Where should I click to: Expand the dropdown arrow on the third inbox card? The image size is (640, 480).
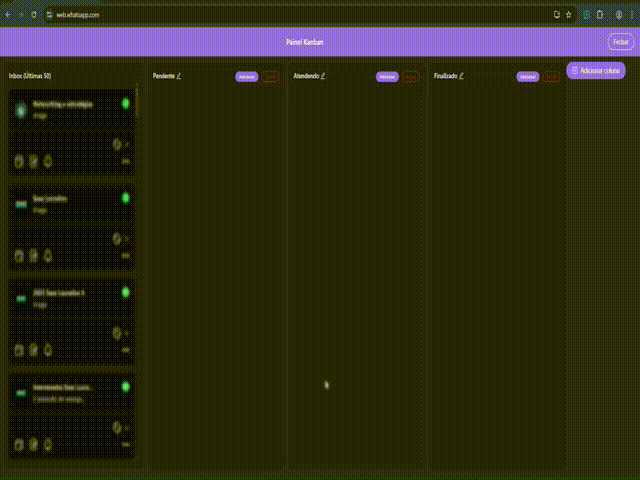126,333
